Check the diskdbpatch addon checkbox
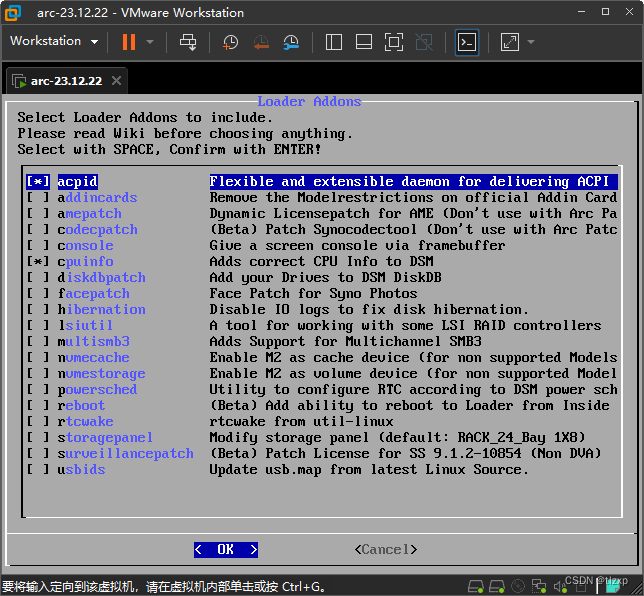644x596 pixels. [38, 277]
